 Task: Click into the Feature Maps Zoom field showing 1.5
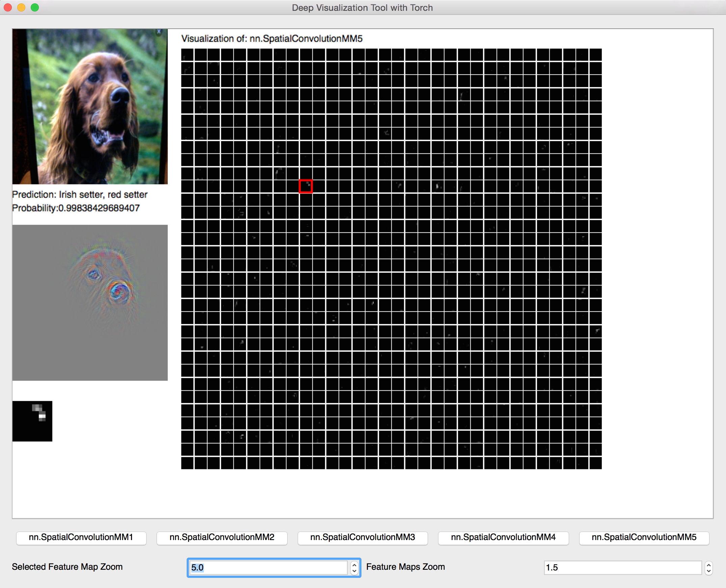click(x=622, y=568)
